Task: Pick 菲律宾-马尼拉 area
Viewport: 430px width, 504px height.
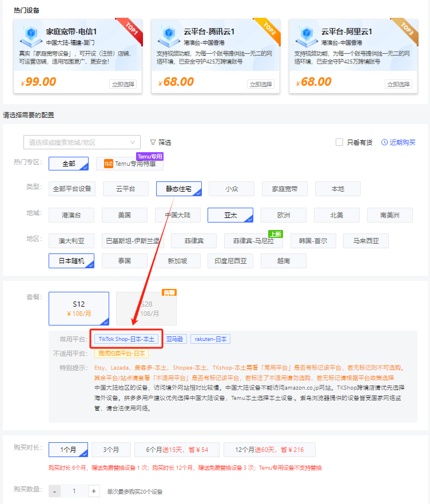Action: 253,241
